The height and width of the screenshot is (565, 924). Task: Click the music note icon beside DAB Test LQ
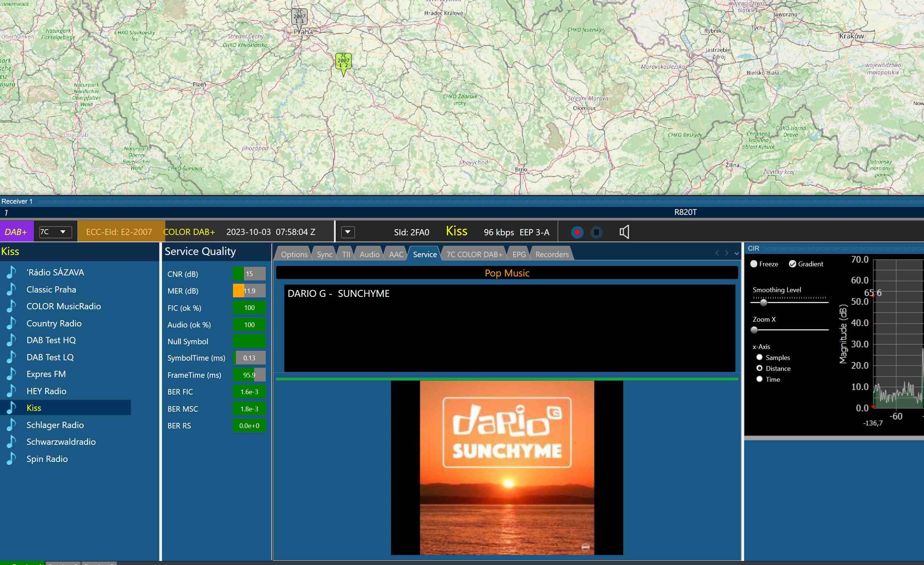[x=12, y=357]
